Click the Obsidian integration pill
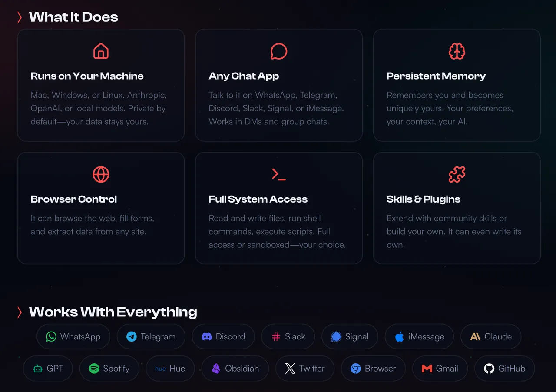Screen dimensions: 556x392 click(x=235, y=369)
